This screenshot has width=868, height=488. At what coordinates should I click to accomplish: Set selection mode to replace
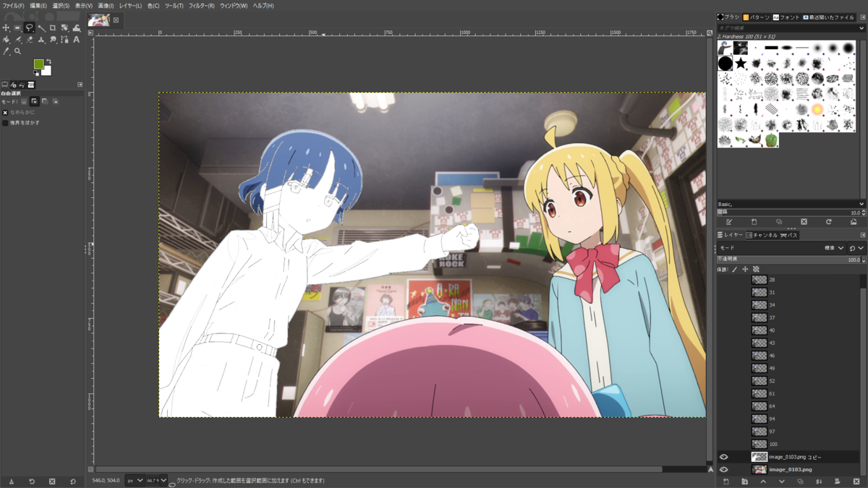coord(24,101)
